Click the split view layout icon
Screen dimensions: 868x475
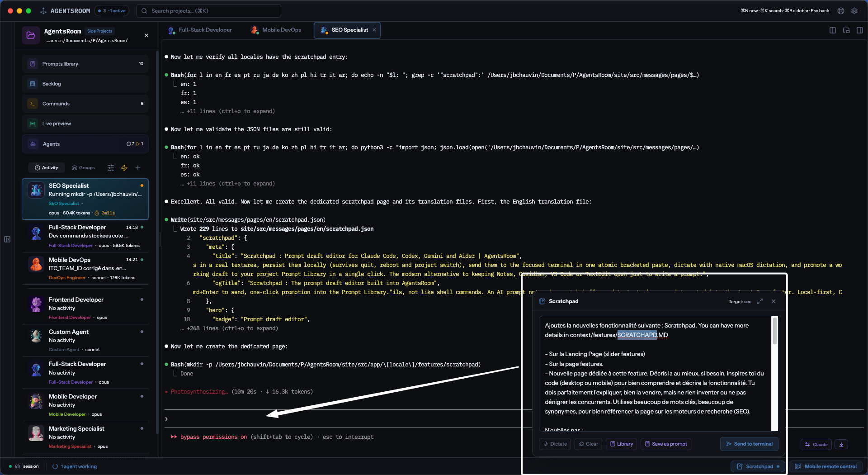pyautogui.click(x=832, y=30)
